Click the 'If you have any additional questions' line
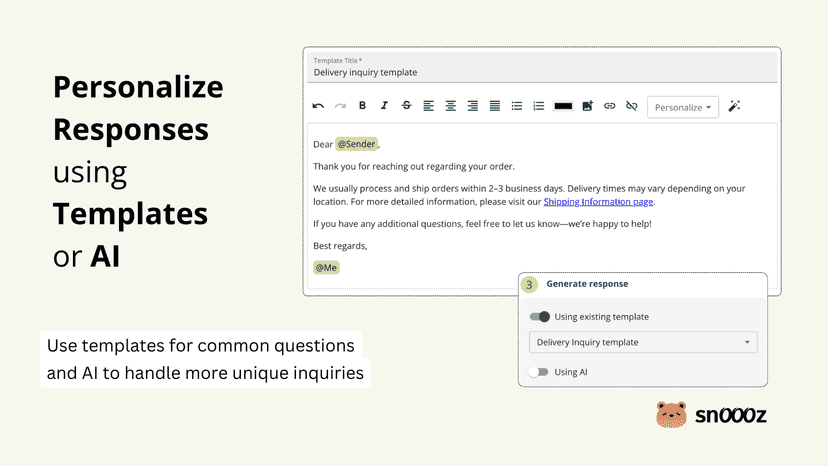This screenshot has width=828, height=466. click(482, 224)
